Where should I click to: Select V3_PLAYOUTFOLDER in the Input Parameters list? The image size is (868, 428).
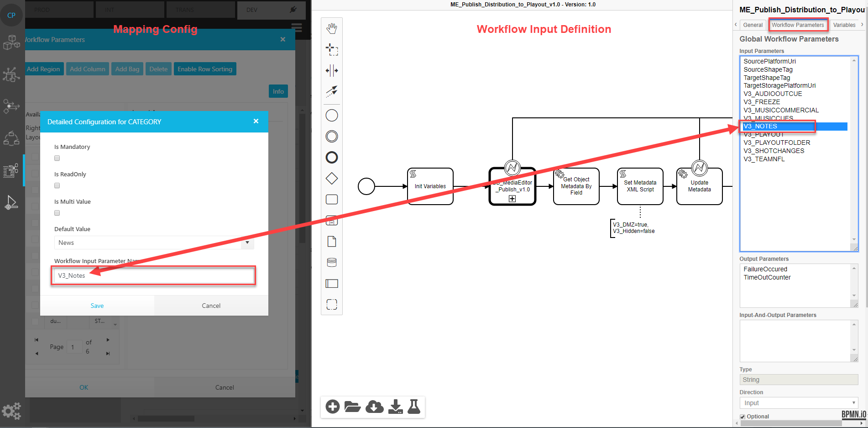coord(777,143)
